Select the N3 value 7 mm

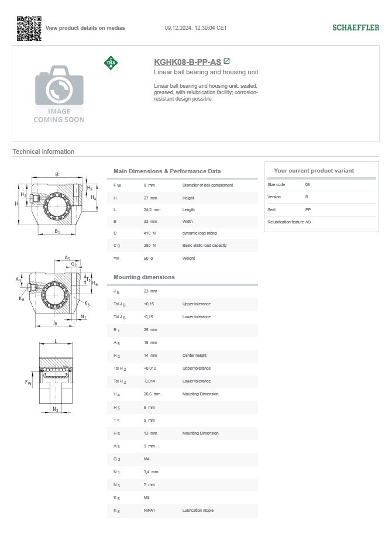point(149,485)
